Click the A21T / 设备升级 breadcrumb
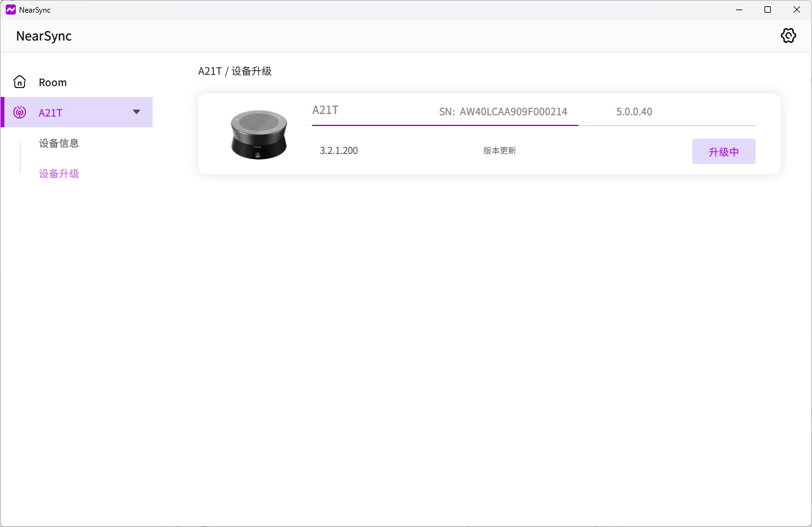This screenshot has height=527, width=812. coord(235,71)
